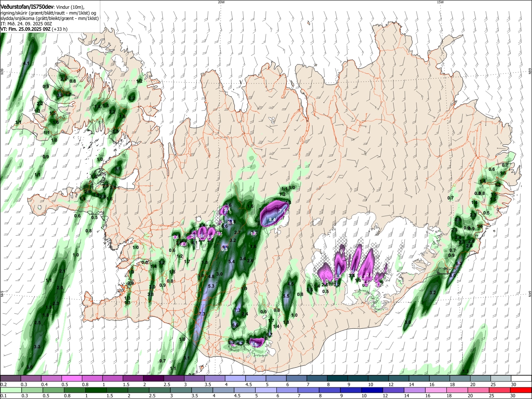Select the dark navy swatch between 10 and 12, lower row
The width and height of the screenshot is (532, 399).
[373, 390]
